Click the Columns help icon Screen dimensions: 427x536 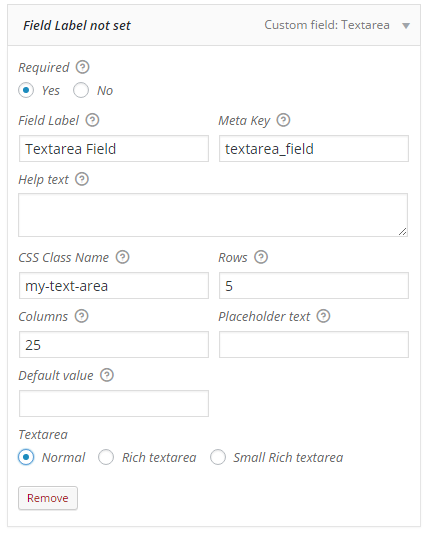point(82,316)
